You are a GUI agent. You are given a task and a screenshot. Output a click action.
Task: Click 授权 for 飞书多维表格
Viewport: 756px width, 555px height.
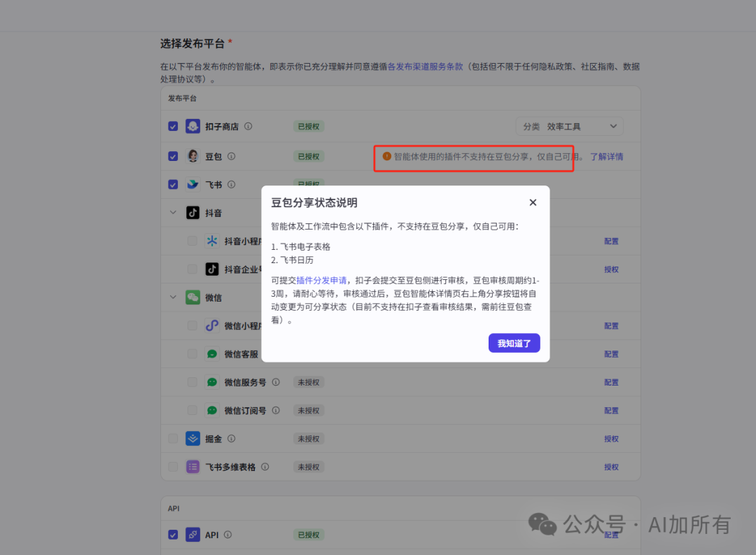pyautogui.click(x=611, y=467)
